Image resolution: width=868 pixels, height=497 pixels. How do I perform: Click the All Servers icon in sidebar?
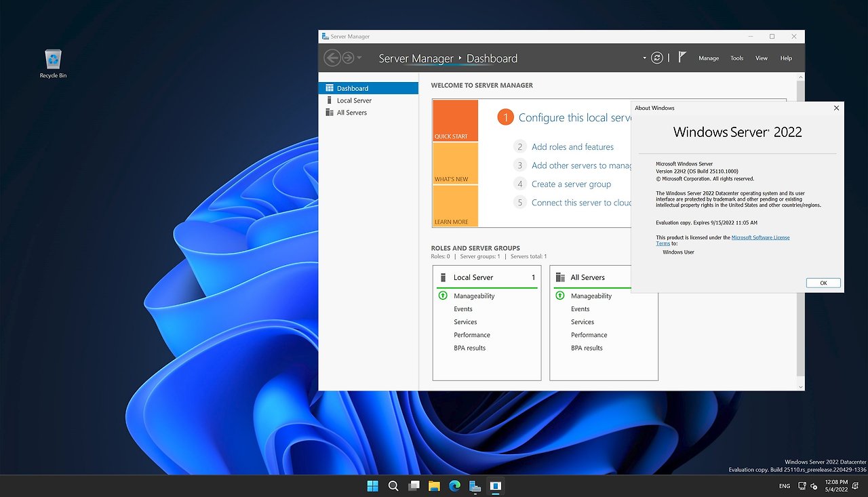click(x=330, y=113)
